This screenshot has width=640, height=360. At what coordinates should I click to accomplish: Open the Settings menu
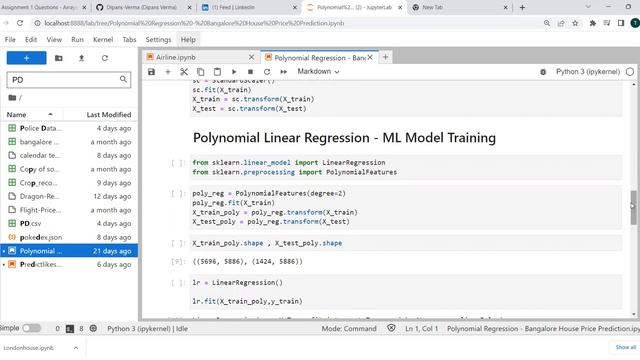pyautogui.click(x=158, y=40)
